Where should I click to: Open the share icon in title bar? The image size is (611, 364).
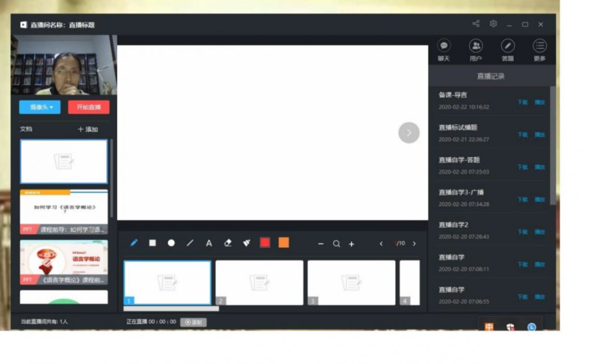point(476,24)
